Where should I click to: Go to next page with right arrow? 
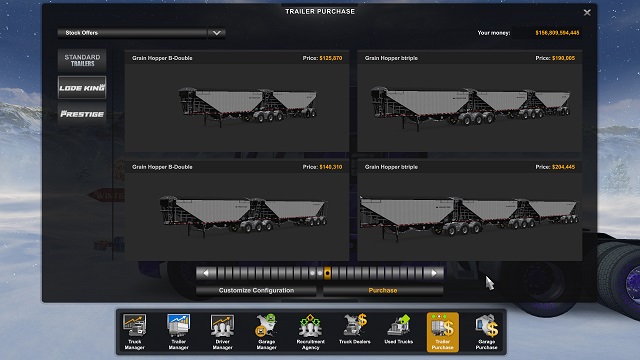pyautogui.click(x=434, y=273)
